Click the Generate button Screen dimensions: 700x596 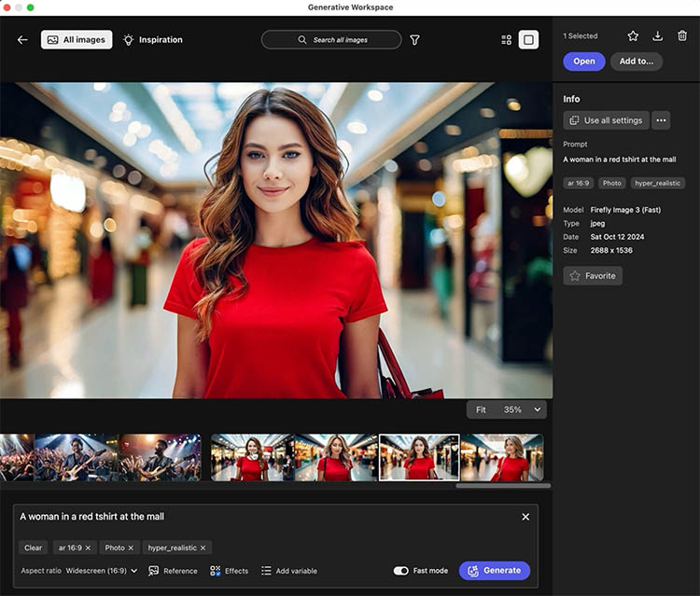click(495, 571)
